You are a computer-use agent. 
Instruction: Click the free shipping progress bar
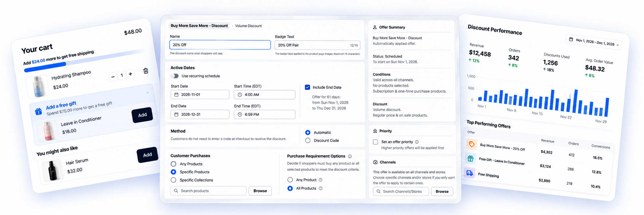(85, 61)
